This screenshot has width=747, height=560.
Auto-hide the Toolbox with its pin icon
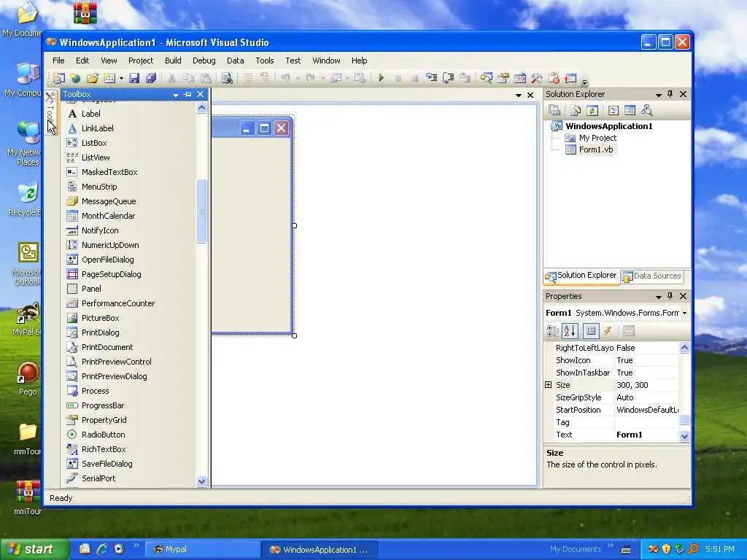187,94
